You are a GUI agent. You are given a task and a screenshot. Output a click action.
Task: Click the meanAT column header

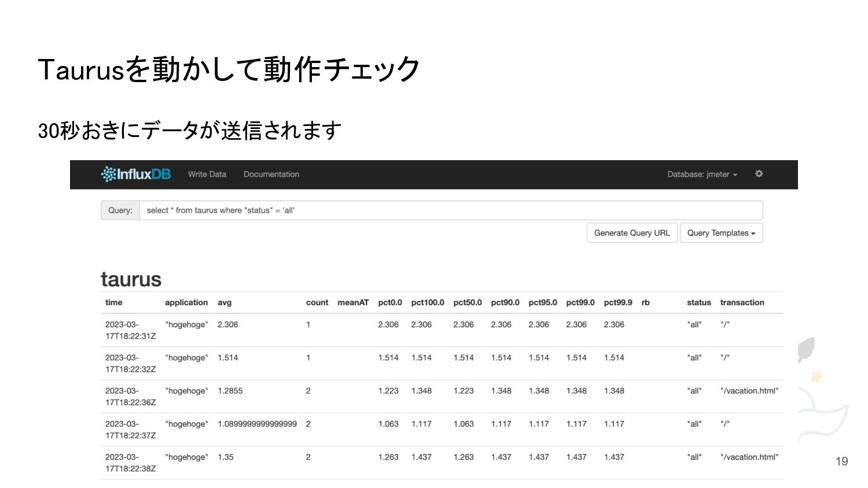pyautogui.click(x=353, y=302)
